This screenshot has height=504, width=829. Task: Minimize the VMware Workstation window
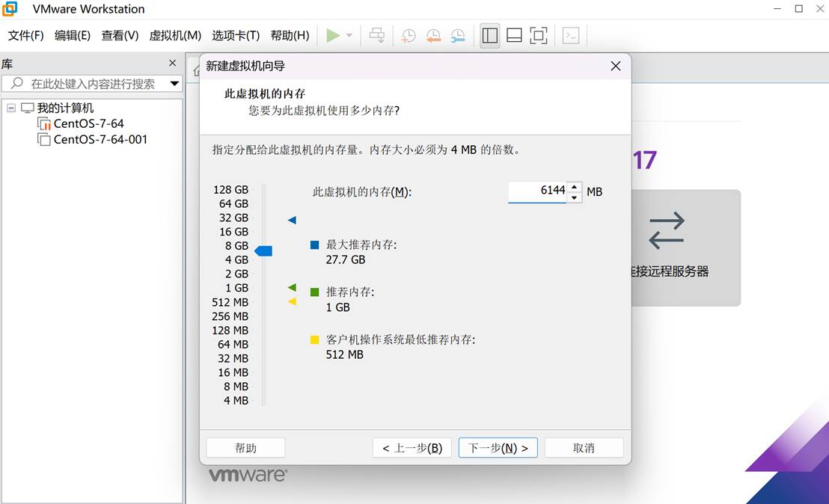point(777,8)
